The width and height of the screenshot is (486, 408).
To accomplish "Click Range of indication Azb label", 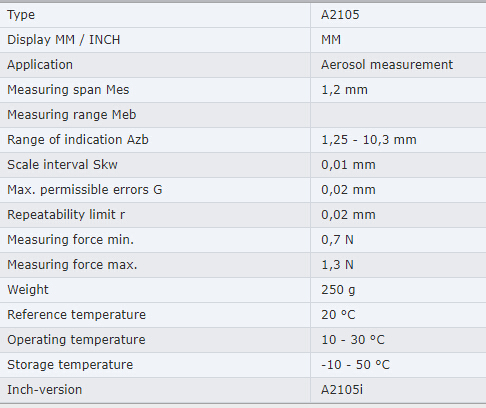I will 78,140.
